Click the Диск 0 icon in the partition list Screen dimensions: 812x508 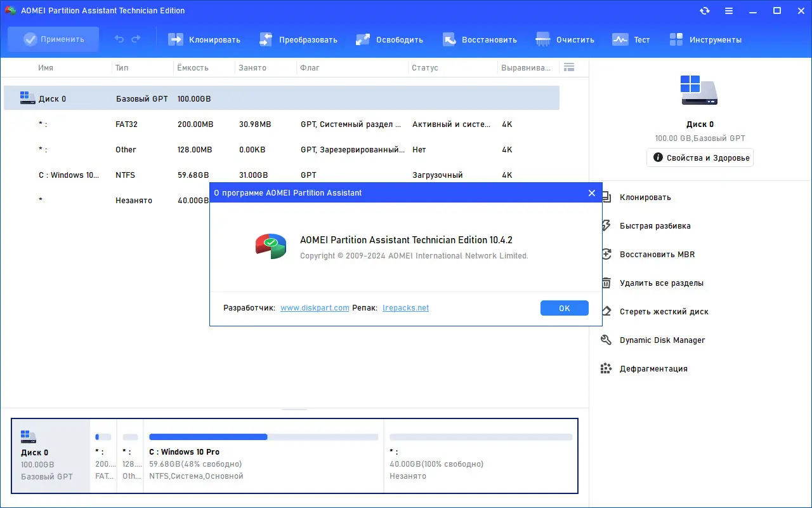[28, 98]
